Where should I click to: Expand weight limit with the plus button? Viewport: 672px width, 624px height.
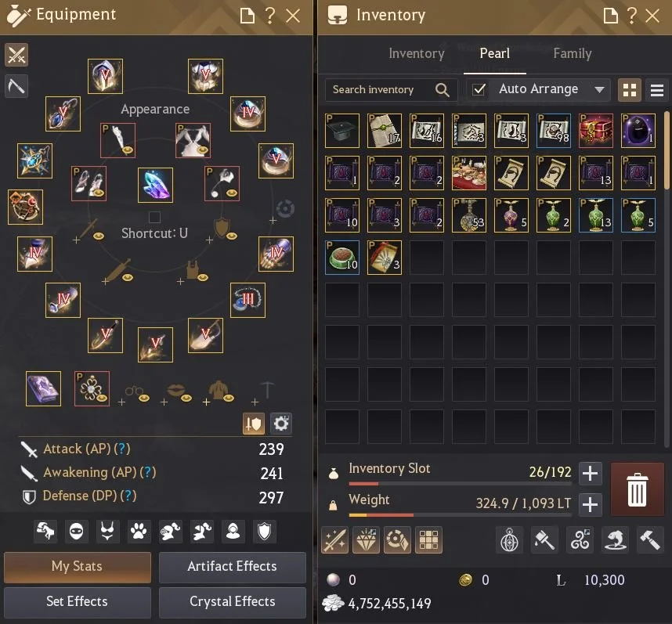[x=590, y=504]
